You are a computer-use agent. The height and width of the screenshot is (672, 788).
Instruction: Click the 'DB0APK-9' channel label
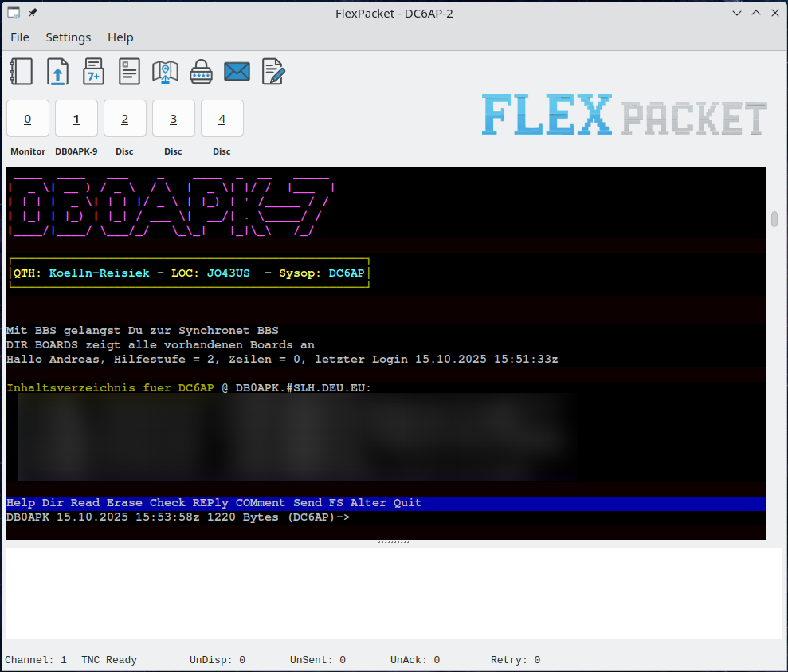click(76, 151)
